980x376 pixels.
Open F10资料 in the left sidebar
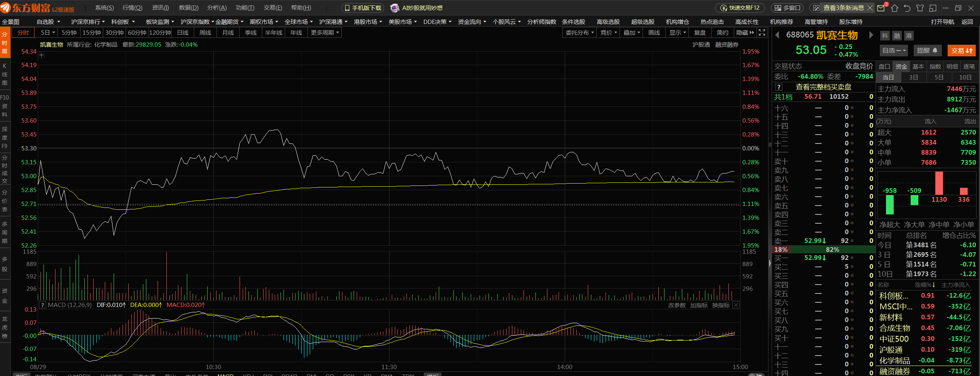[5, 106]
